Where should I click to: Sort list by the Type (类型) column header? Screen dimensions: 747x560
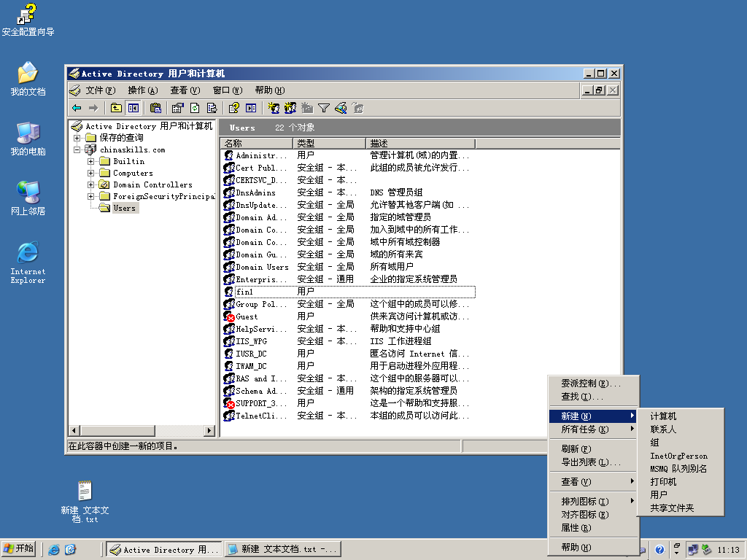(329, 144)
